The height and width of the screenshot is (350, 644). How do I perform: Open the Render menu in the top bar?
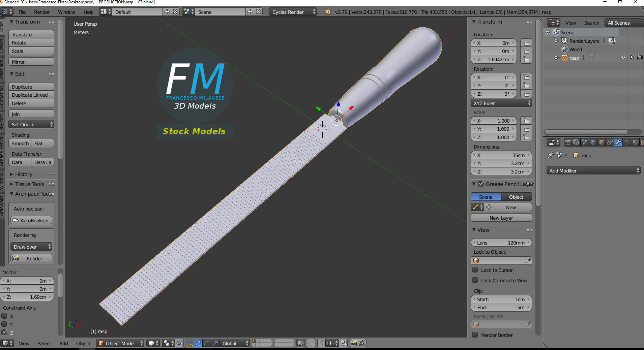pos(41,11)
